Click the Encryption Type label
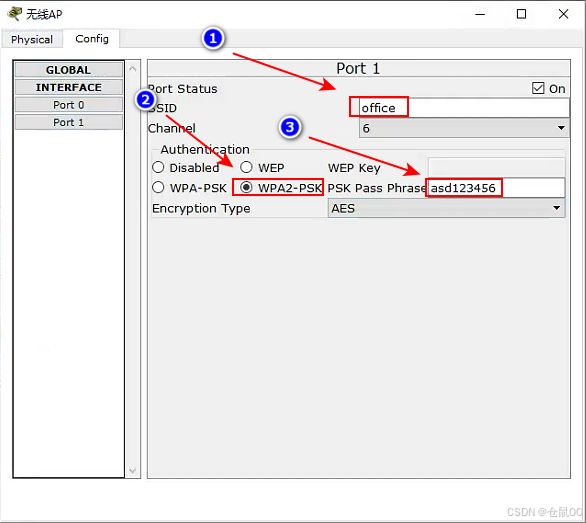This screenshot has width=586, height=523. pos(201,208)
